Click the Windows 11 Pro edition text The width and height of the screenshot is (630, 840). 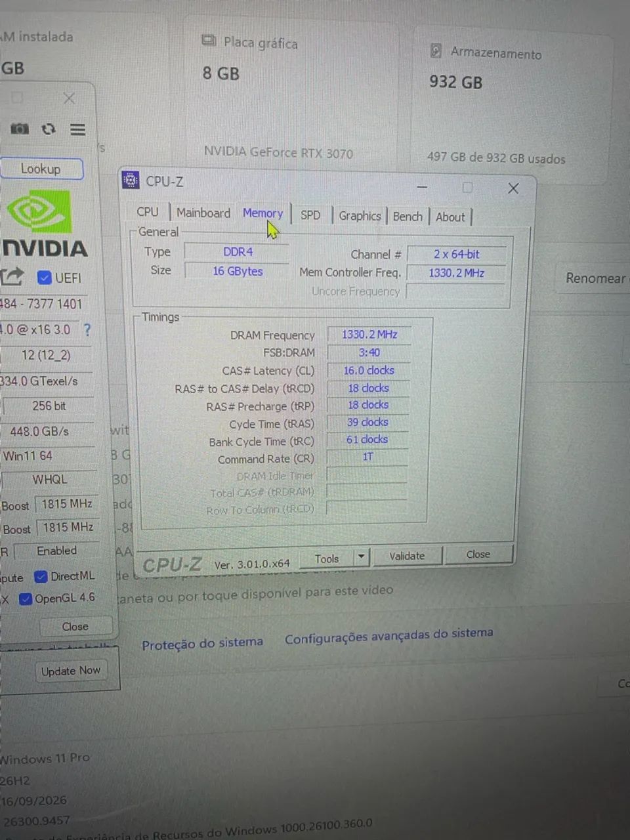45,759
